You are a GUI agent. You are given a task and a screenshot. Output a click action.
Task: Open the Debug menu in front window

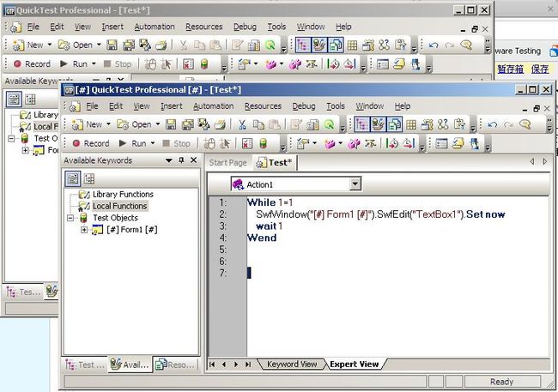pyautogui.click(x=304, y=106)
